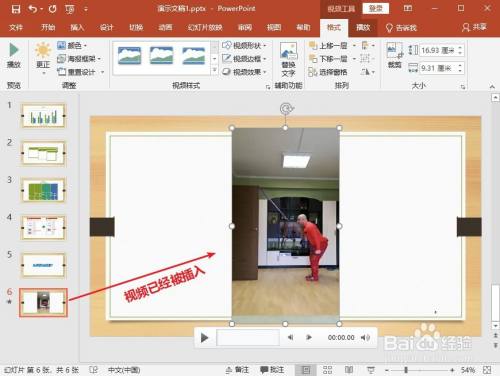Open the Corrections (更正) tool
This screenshot has height=376, width=500.
(43, 57)
